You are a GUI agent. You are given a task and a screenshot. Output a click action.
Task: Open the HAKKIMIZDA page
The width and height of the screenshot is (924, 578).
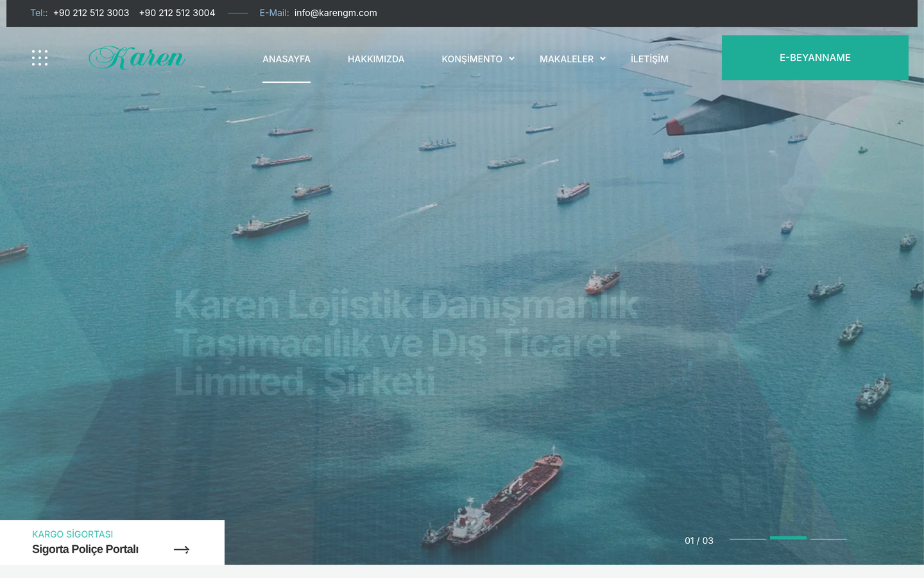[x=376, y=59]
